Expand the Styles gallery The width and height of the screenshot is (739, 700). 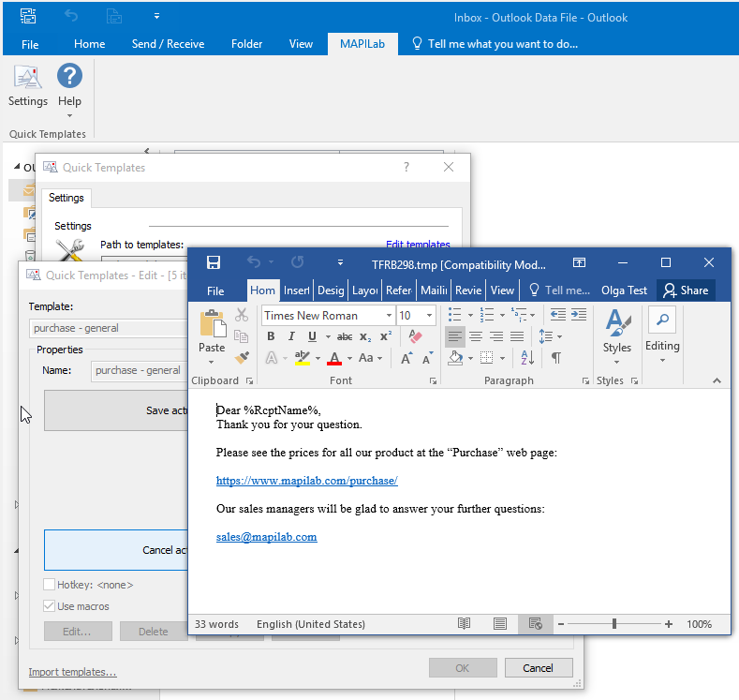(617, 336)
